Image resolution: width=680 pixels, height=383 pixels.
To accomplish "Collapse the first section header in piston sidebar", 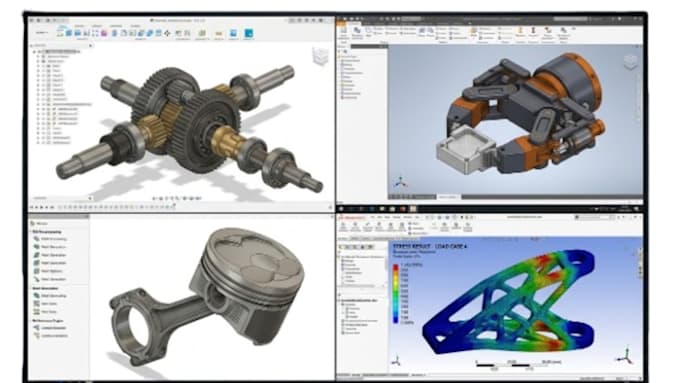I will click(46, 232).
